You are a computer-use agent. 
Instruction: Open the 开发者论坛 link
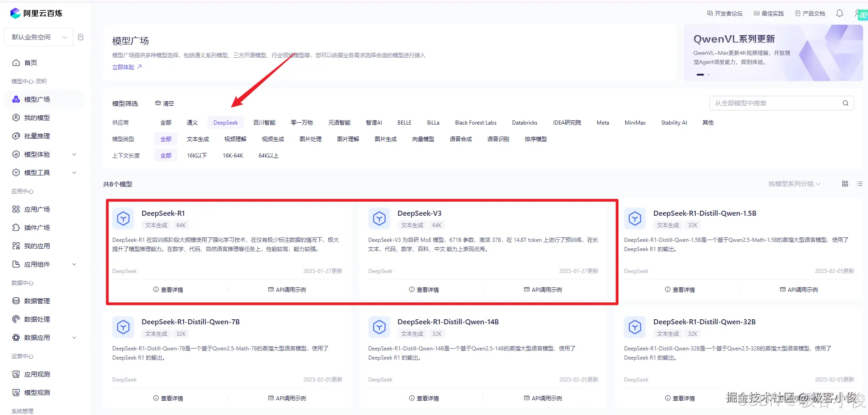click(725, 14)
